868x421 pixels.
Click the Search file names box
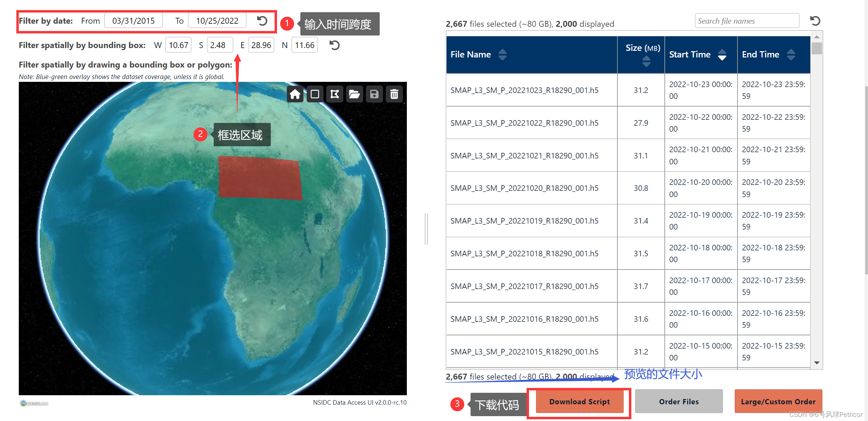pos(747,21)
